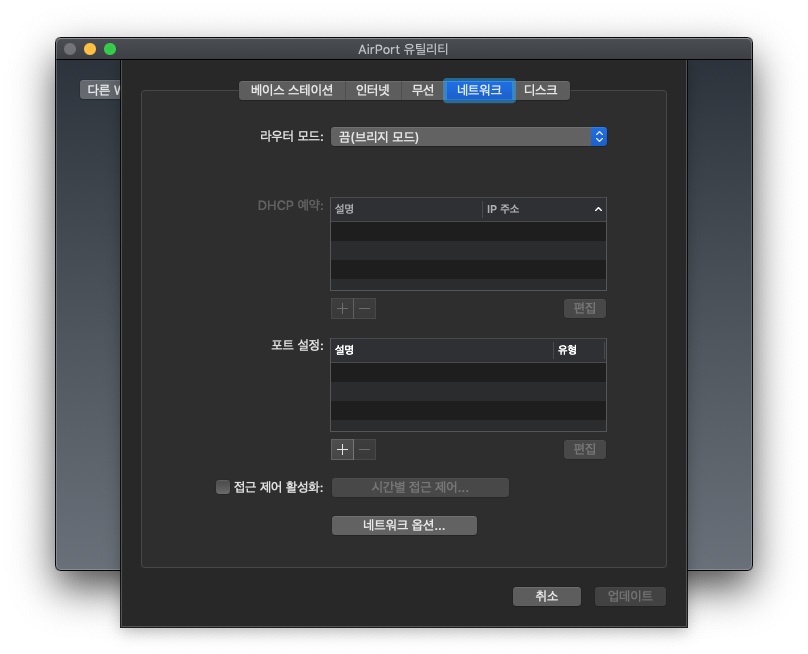Add a port setting with plus button
Viewport: 808px width, 654px height.
click(x=342, y=449)
